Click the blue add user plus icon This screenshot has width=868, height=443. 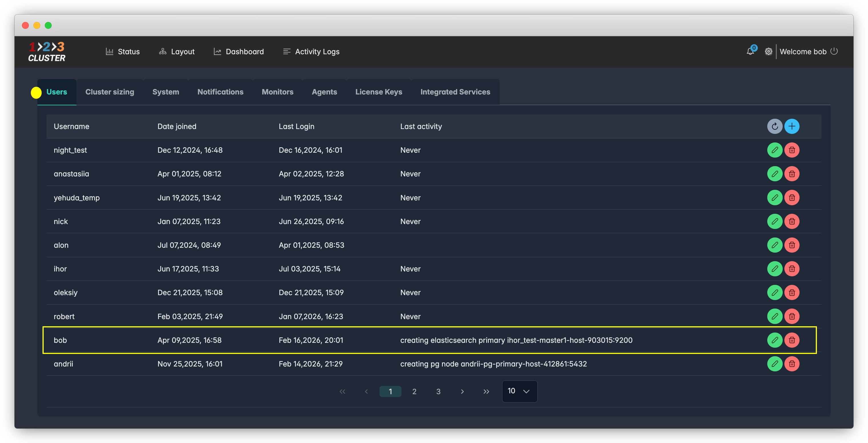[792, 126]
